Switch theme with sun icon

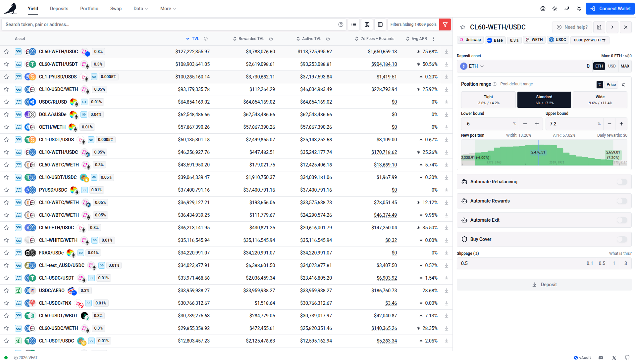point(555,9)
